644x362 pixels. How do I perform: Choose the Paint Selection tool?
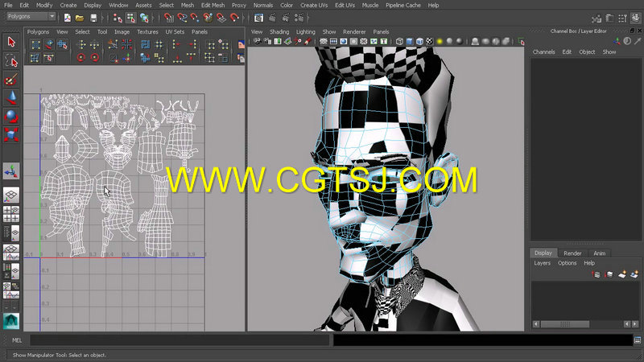click(x=11, y=80)
